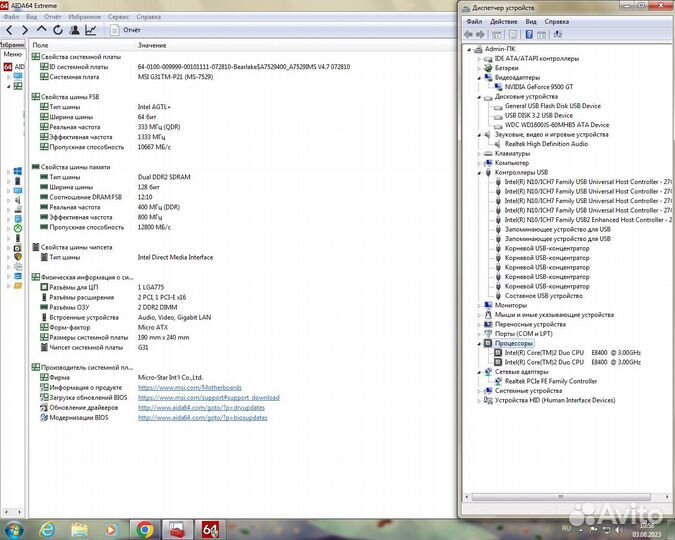Image resolution: width=675 pixels, height=540 pixels.
Task: Launch Internet Explorer from taskbar
Action: click(x=47, y=529)
